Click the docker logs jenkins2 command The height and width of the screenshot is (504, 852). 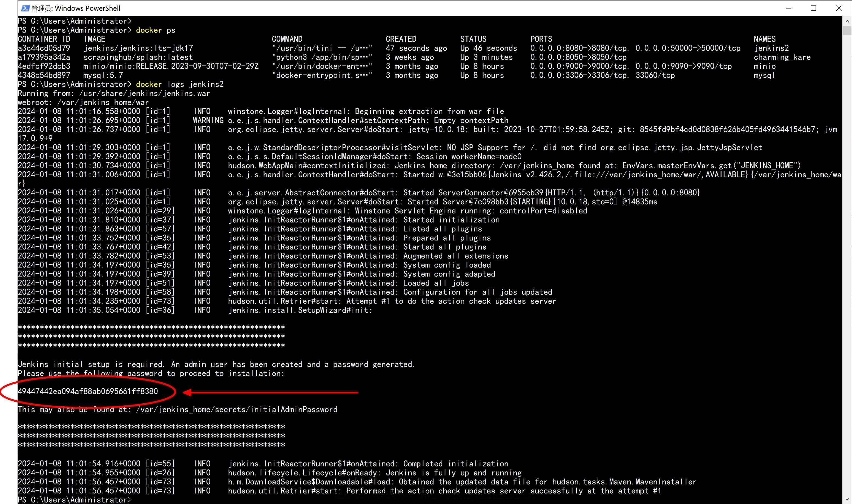(180, 84)
